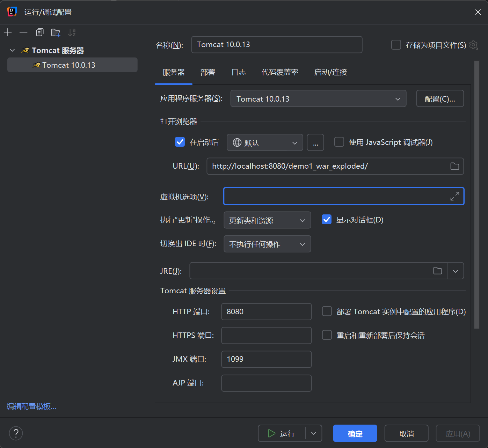Open settings gear beside 存储为项目文件
488x448 pixels.
(x=474, y=45)
